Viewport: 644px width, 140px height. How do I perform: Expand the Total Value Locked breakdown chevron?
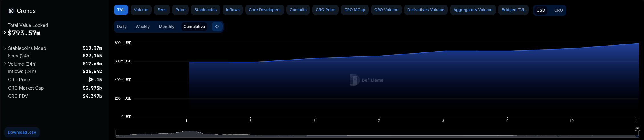point(5,33)
